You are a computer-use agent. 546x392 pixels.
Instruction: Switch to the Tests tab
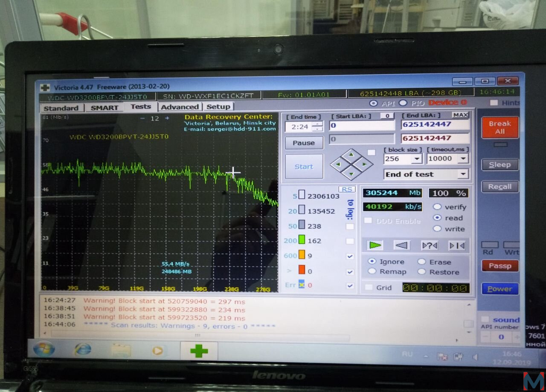(x=141, y=107)
